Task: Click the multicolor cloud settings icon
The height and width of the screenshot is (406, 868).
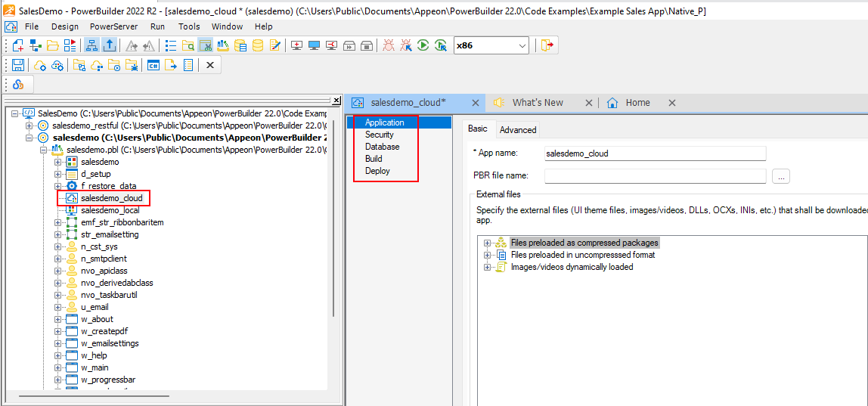Action: (x=57, y=65)
